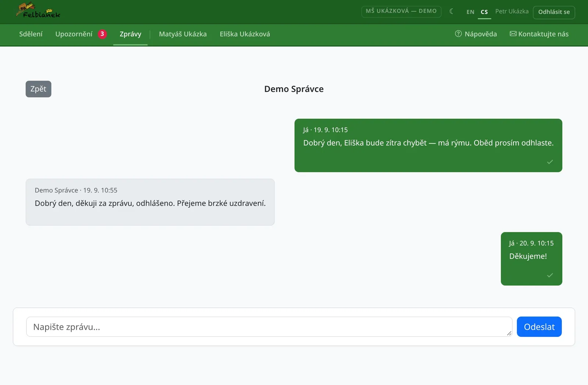This screenshot has width=588, height=385.
Task: Click the Odhlásit se button
Action: click(554, 12)
